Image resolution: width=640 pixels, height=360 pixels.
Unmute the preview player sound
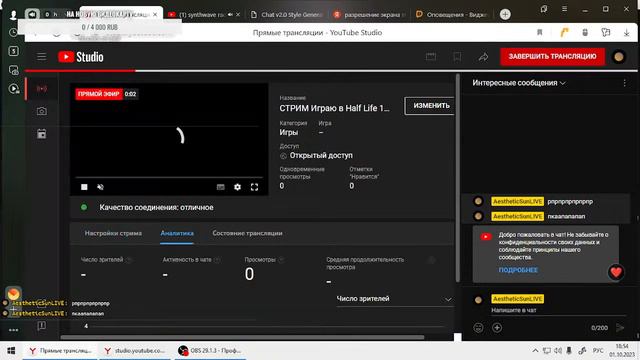(x=100, y=187)
